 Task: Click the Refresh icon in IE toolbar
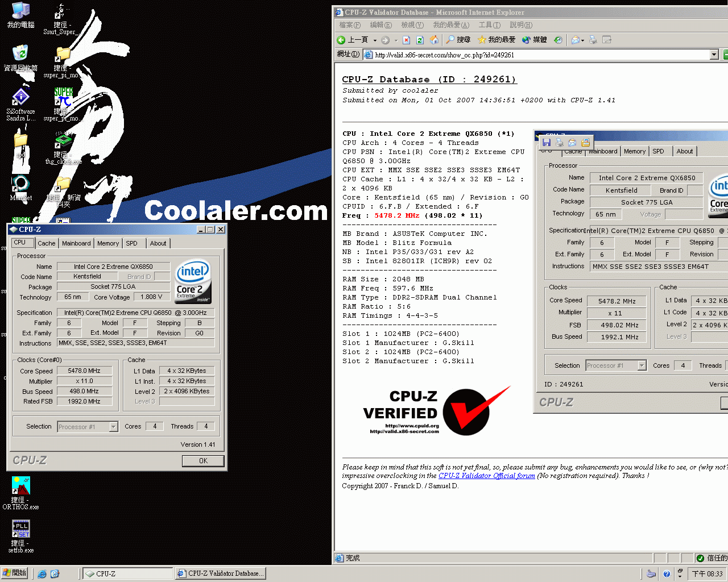[x=420, y=40]
